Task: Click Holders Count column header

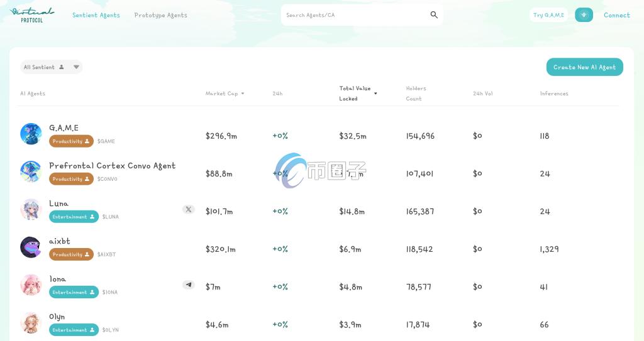Action: (x=416, y=94)
